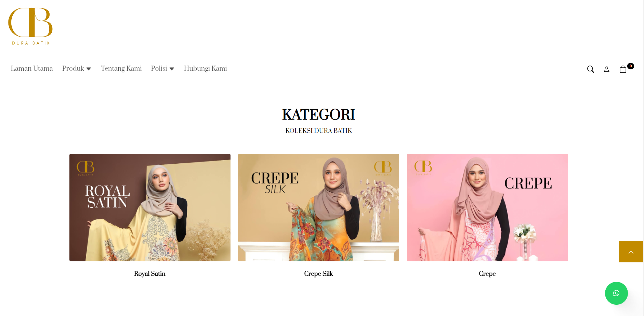Open WhatsApp chat floating button
This screenshot has width=644, height=316.
pos(616,293)
